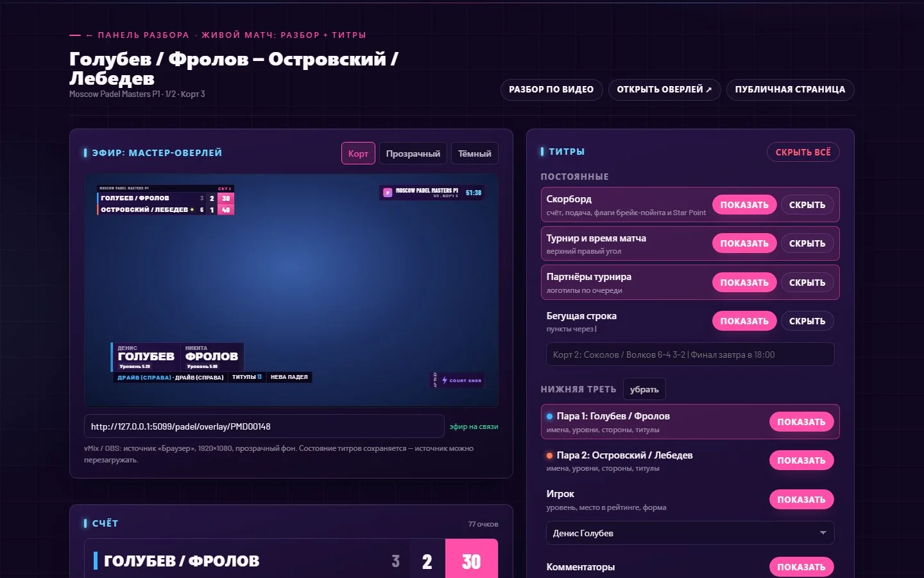Open the player dropdown 'Денис Голубев'

pyautogui.click(x=690, y=533)
